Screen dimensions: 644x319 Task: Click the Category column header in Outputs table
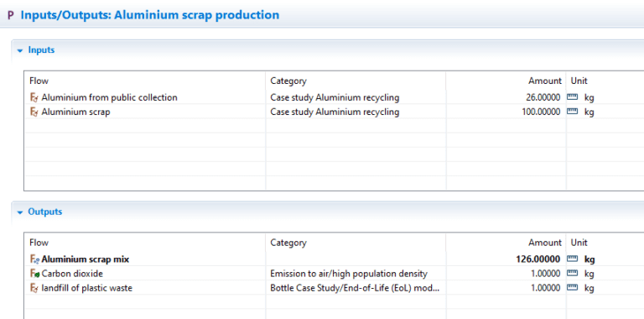click(288, 243)
